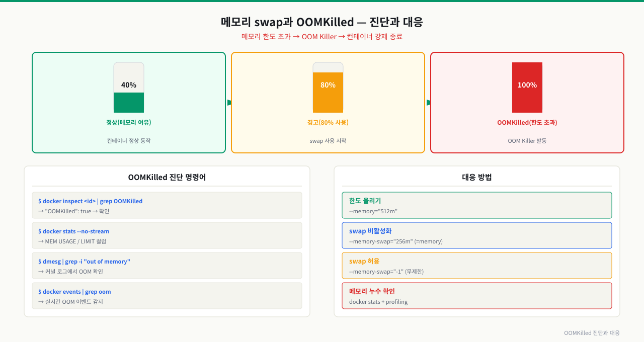Image resolution: width=644 pixels, height=342 pixels.
Task: Click the swap 허용 card title
Action: 364,261
